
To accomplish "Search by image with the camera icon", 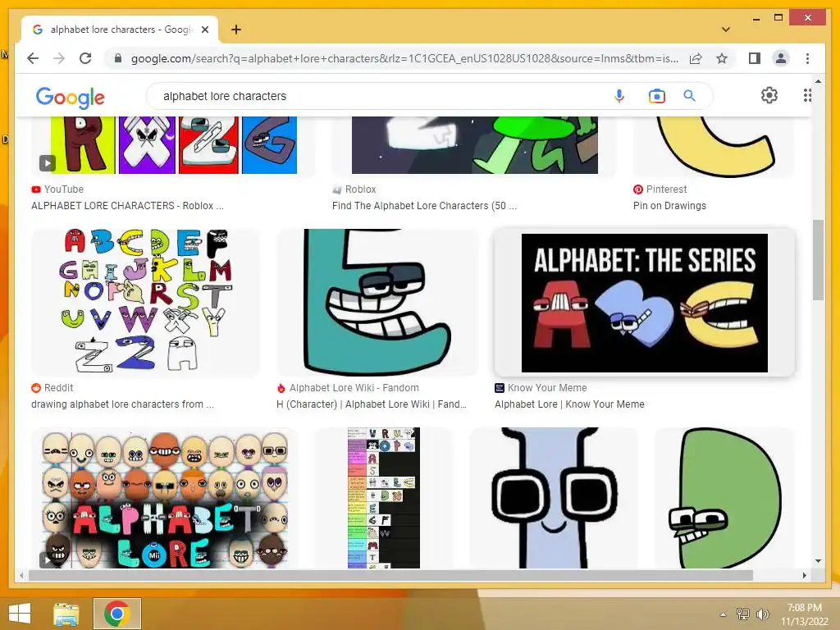I will point(656,96).
